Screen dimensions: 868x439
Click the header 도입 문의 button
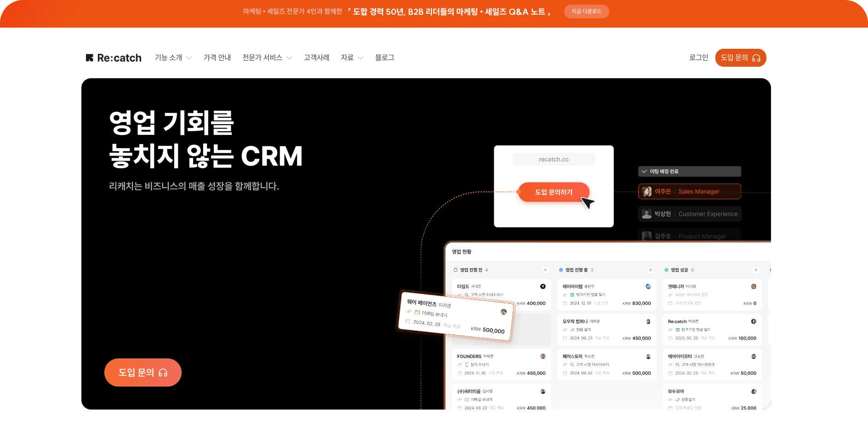click(741, 58)
